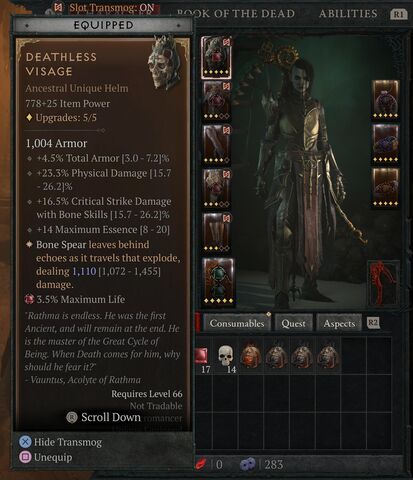The height and width of the screenshot is (480, 413).
Task: Select the gem-socketed weapon slot
Action: [x=218, y=282]
